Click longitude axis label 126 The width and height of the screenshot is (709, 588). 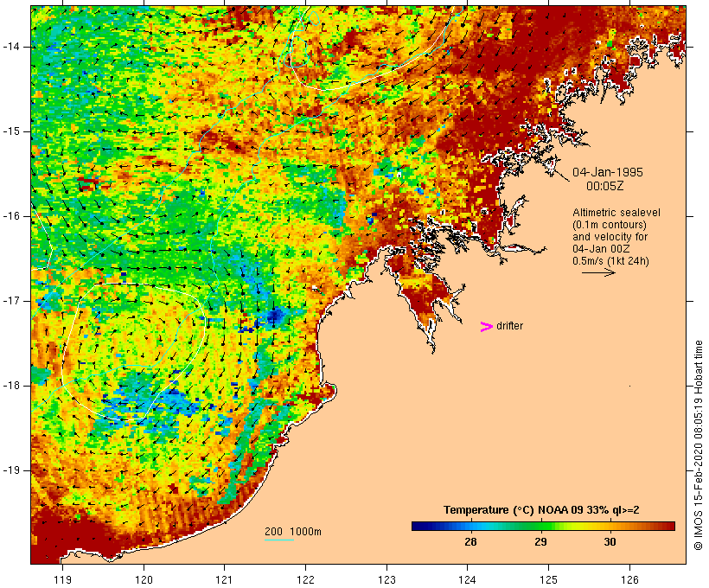point(629,579)
